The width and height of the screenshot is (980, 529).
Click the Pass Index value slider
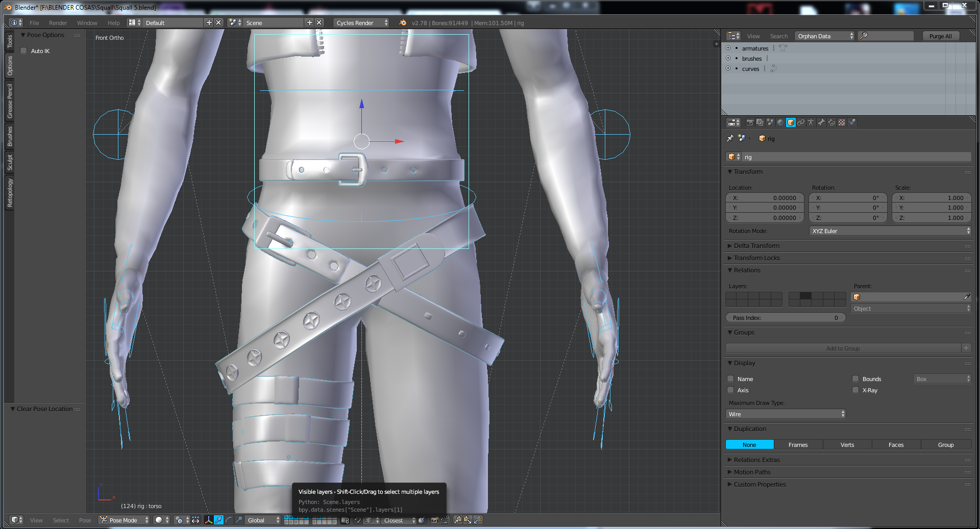pos(786,317)
